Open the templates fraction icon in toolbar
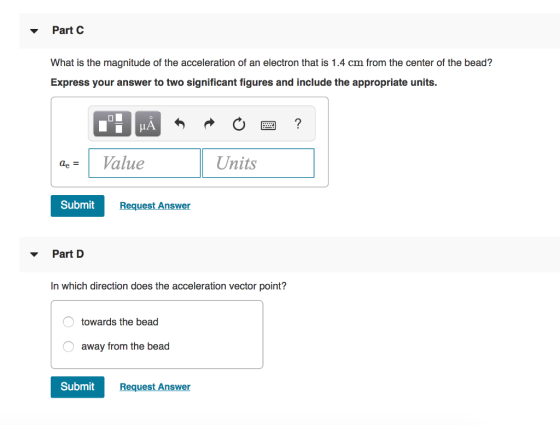560x425 pixels. (x=112, y=124)
